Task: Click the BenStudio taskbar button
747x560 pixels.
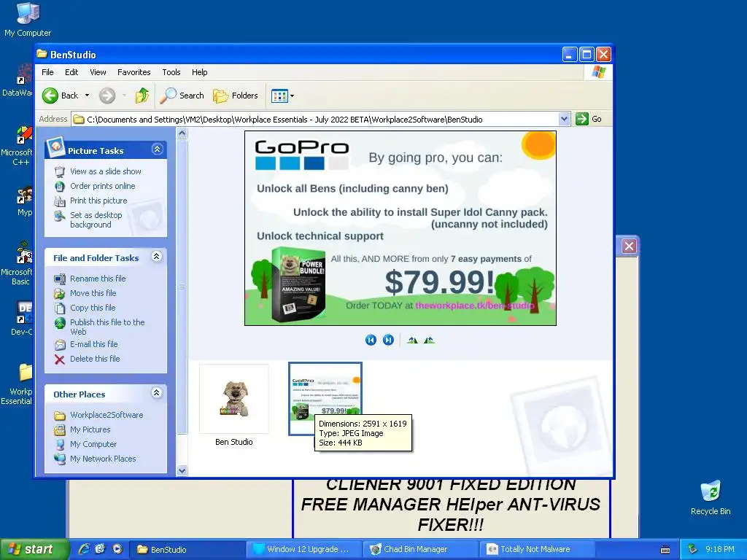Action: point(187,550)
